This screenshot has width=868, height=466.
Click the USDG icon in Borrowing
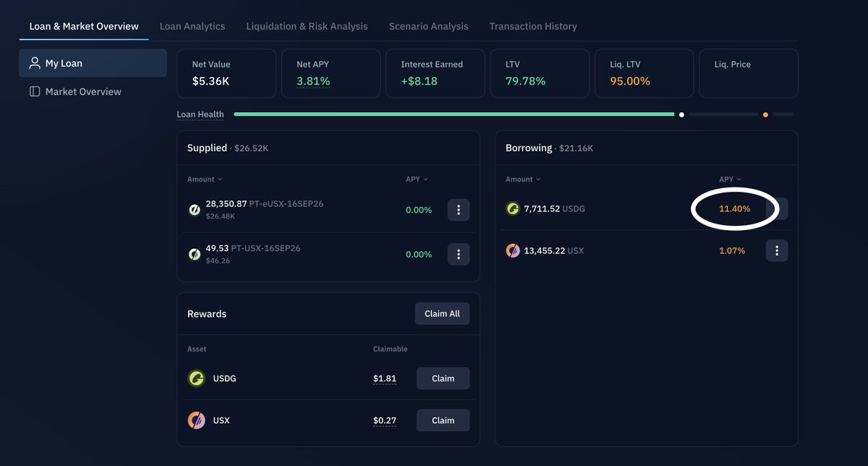click(x=512, y=208)
